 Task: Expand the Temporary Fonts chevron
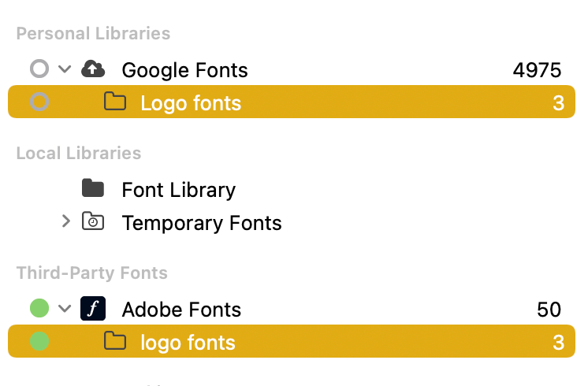pos(66,221)
